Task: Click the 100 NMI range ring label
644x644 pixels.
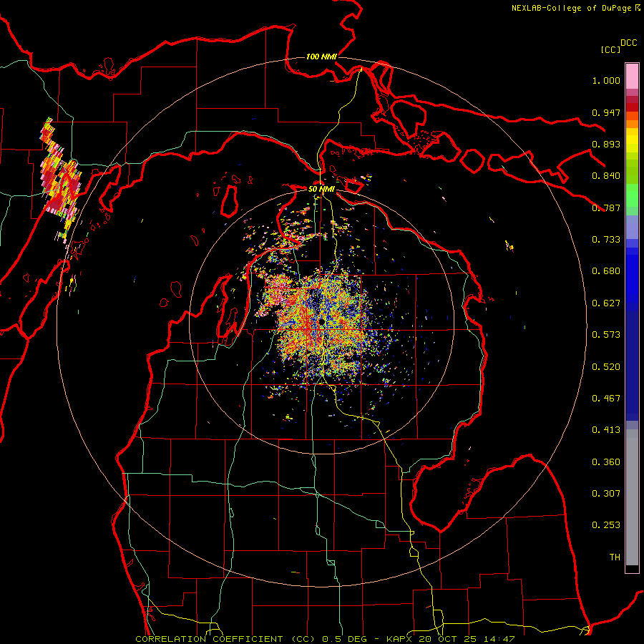Action: point(321,57)
